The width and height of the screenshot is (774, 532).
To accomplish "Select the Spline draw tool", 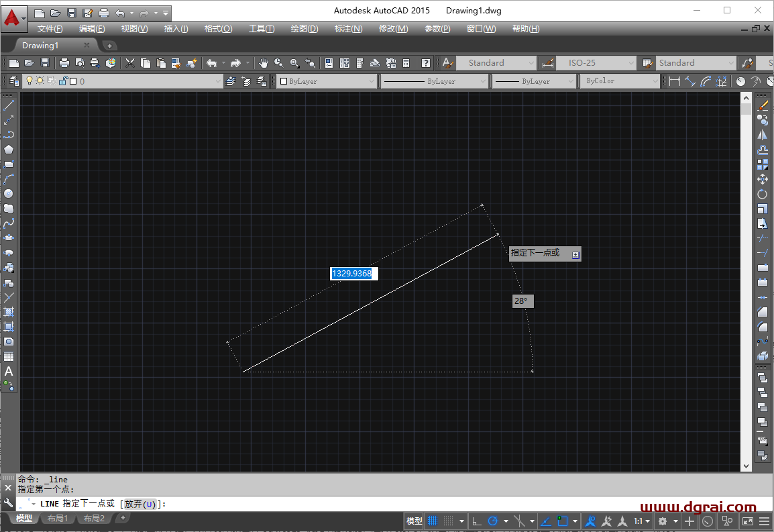I will tap(9, 223).
